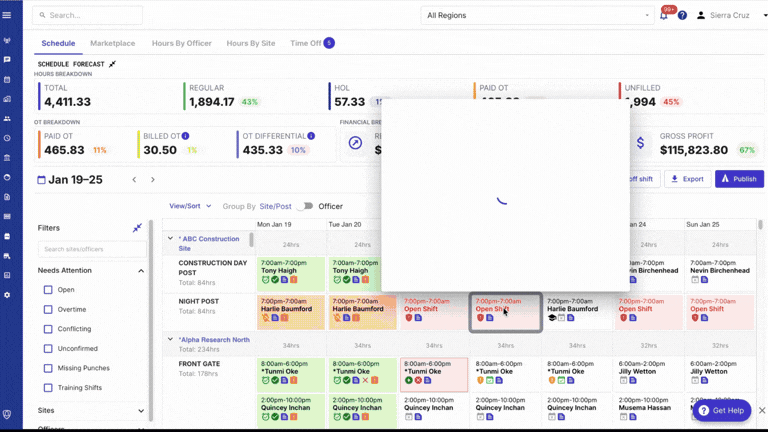
Task: Collapse the Alpha Research North group
Action: pyautogui.click(x=170, y=339)
